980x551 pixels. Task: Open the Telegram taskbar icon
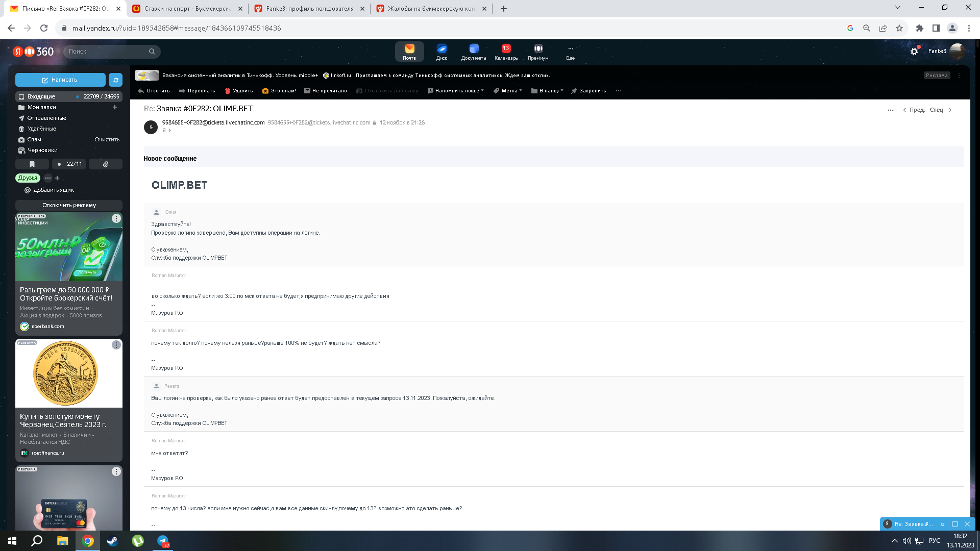(x=163, y=541)
